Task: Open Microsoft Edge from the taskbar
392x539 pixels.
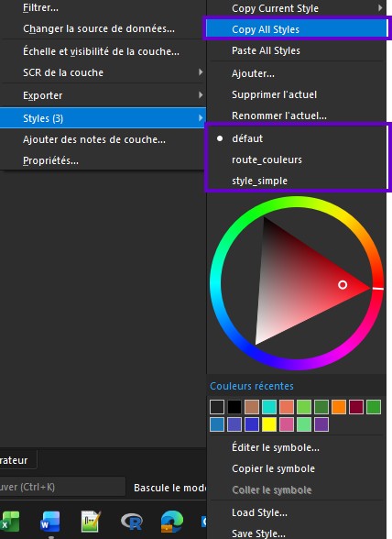Action: click(x=172, y=521)
